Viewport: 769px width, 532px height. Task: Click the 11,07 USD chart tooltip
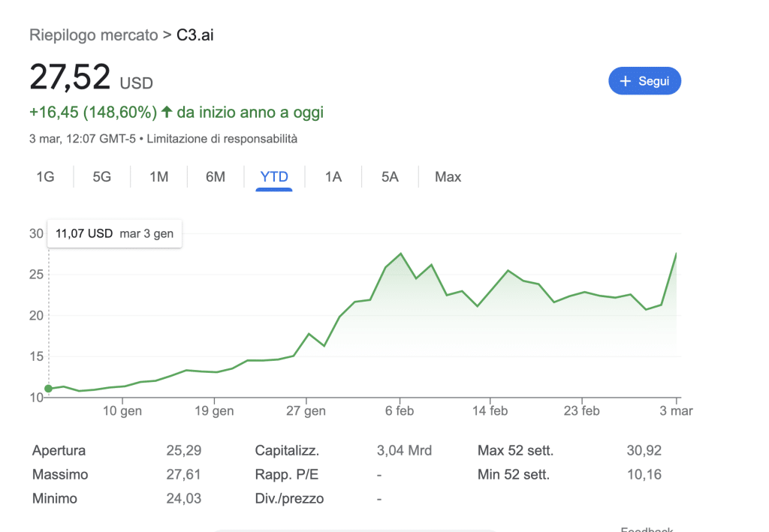click(x=114, y=233)
